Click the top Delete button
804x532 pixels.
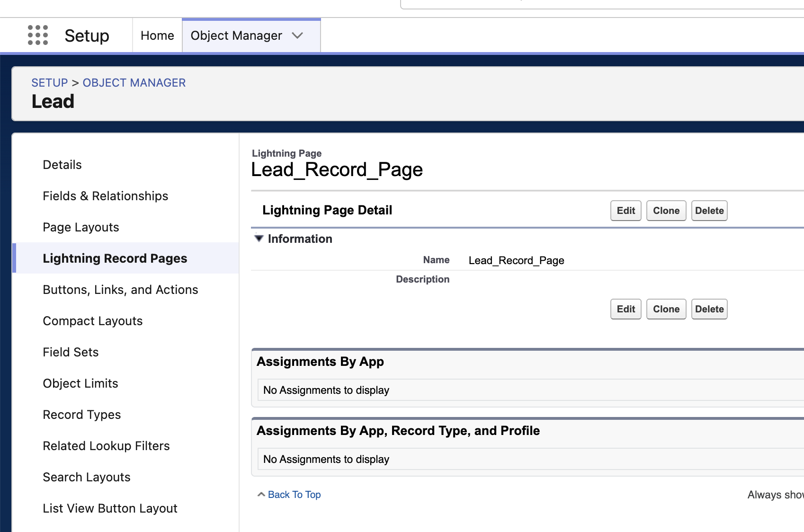click(x=709, y=211)
